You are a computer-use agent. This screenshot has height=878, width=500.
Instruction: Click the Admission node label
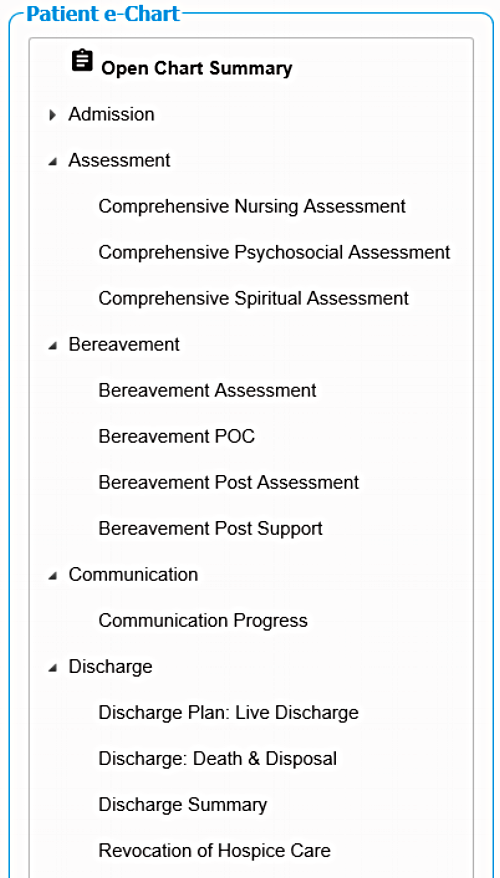click(x=111, y=114)
